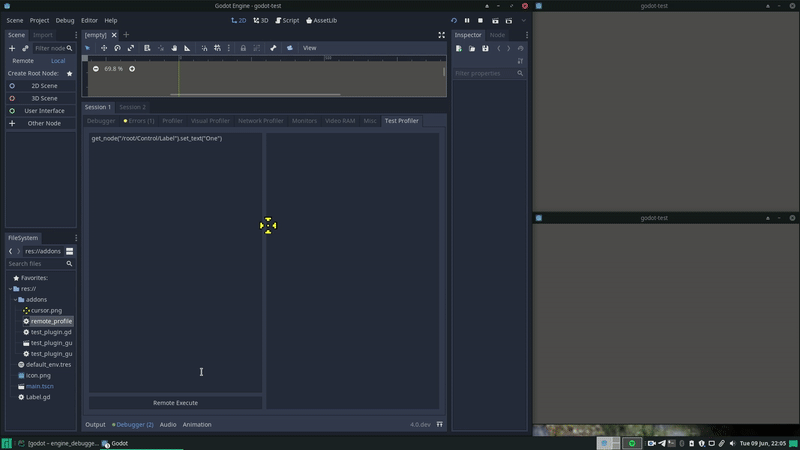This screenshot has width=800, height=450.
Task: Switch to the Import dock tab
Action: [43, 35]
